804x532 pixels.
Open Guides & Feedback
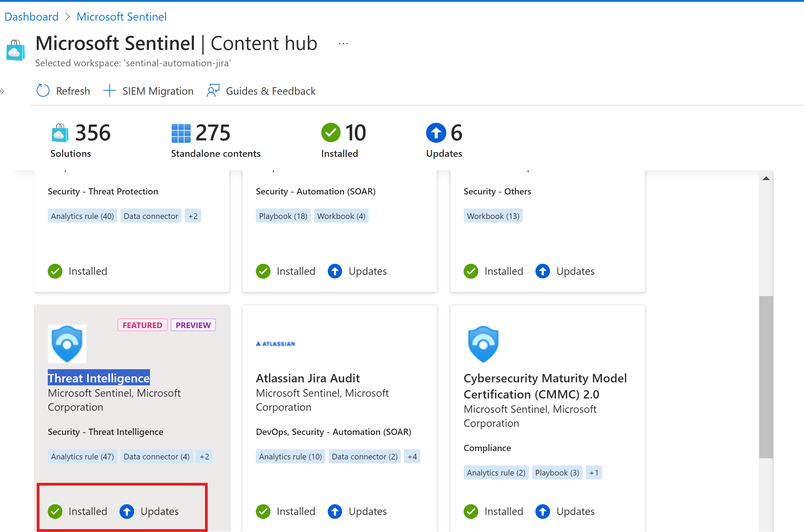pos(261,91)
